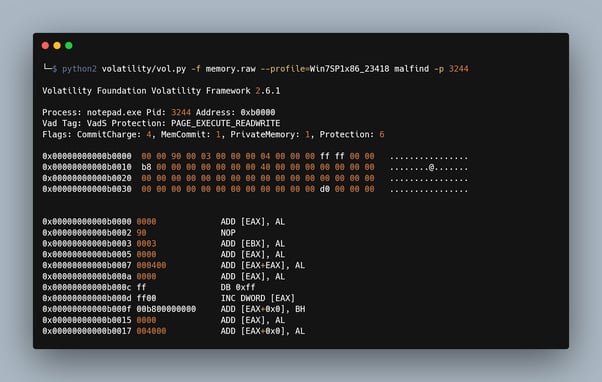Click hex dump row 0x00000000000b0010
602x382 pixels.
pyautogui.click(x=255, y=167)
